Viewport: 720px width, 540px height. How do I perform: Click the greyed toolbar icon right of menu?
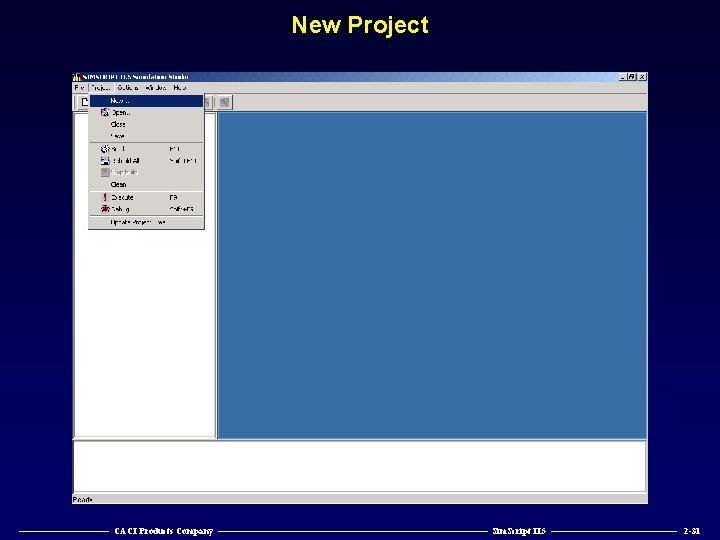pyautogui.click(x=225, y=102)
